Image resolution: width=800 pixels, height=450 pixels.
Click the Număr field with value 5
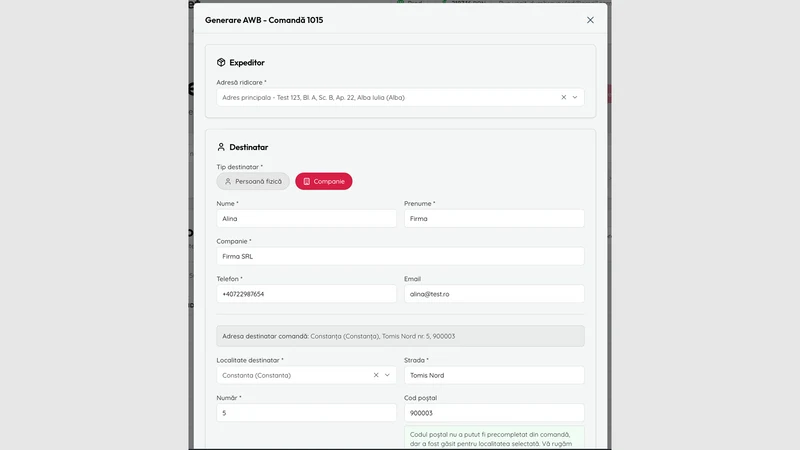[x=306, y=413]
